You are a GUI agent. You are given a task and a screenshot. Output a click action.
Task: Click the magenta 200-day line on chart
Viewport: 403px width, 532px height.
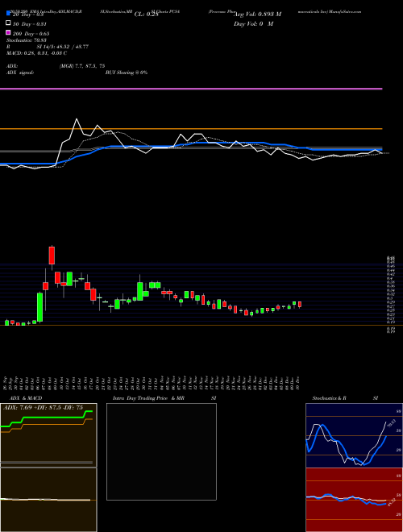191,89
